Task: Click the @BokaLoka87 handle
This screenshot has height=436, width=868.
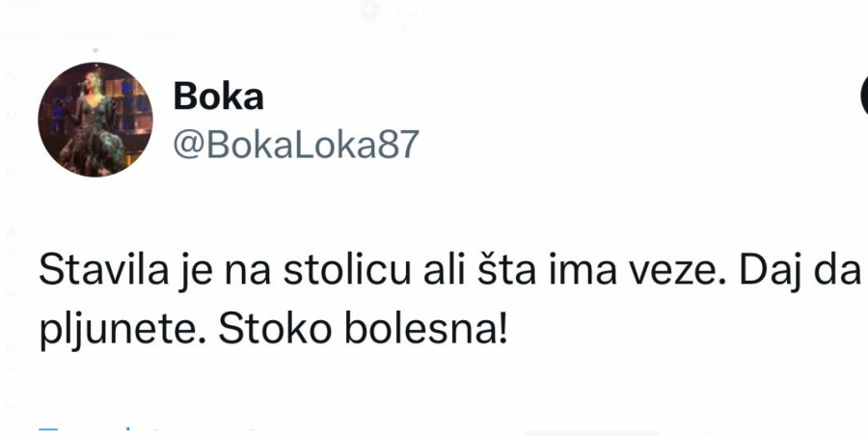Action: tap(296, 144)
